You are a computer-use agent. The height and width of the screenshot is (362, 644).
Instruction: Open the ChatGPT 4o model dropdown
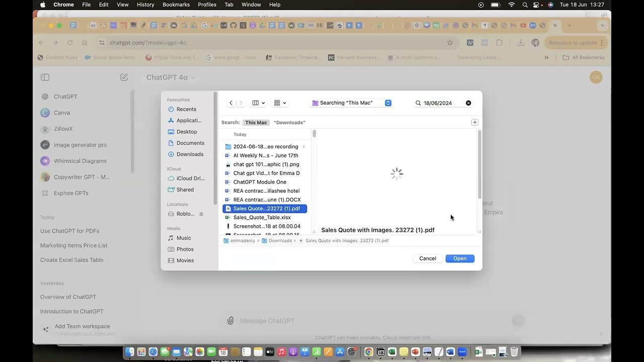(x=171, y=77)
